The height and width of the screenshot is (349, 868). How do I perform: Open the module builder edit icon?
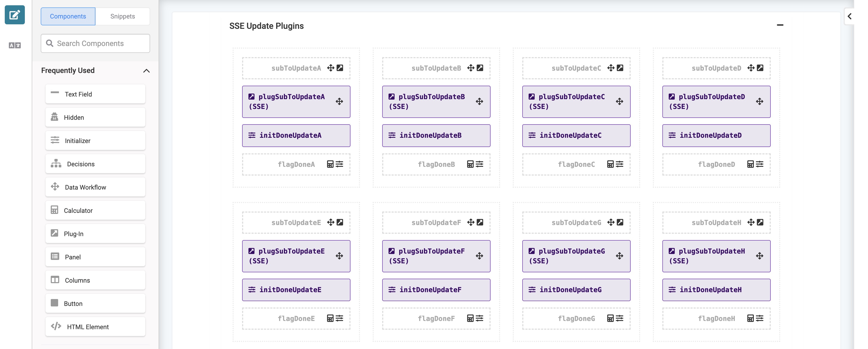15,15
